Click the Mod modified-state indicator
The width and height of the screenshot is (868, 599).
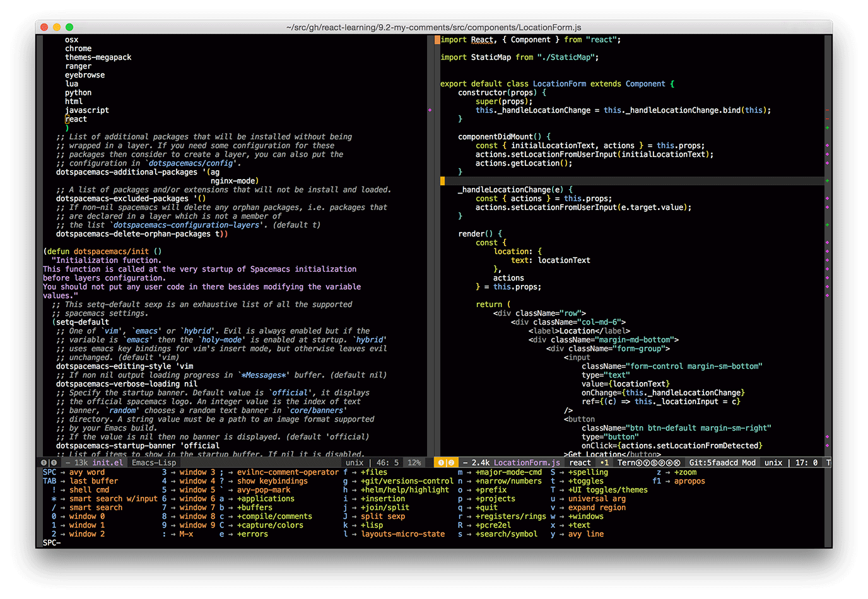749,463
